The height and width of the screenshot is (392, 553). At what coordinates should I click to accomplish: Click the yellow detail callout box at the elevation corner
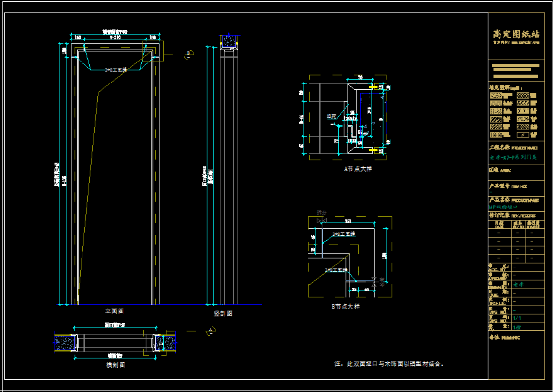pos(153,51)
